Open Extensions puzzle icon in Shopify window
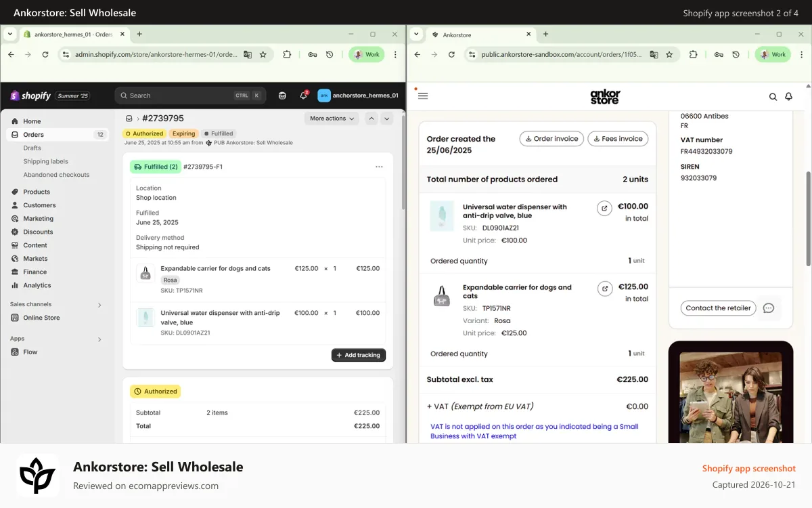The height and width of the screenshot is (508, 812). coord(287,55)
